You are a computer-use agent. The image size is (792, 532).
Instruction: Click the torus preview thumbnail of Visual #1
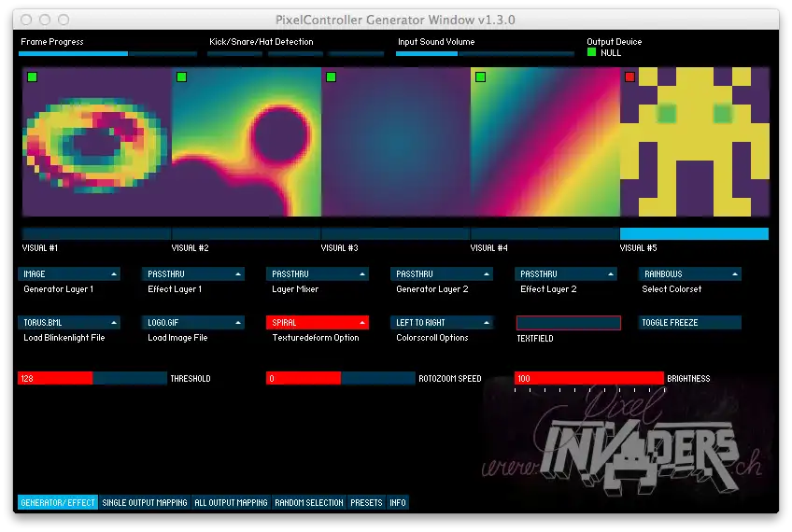click(x=97, y=142)
